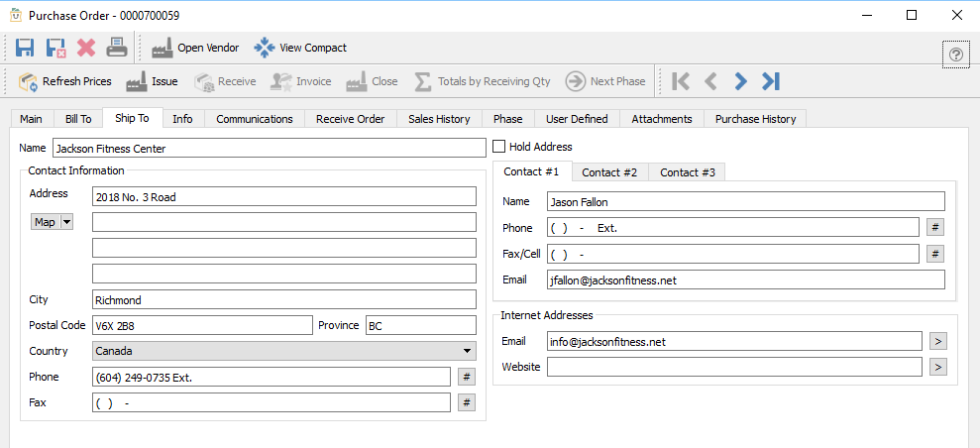This screenshot has height=448, width=980.
Task: Click the Print icon
Action: [116, 48]
